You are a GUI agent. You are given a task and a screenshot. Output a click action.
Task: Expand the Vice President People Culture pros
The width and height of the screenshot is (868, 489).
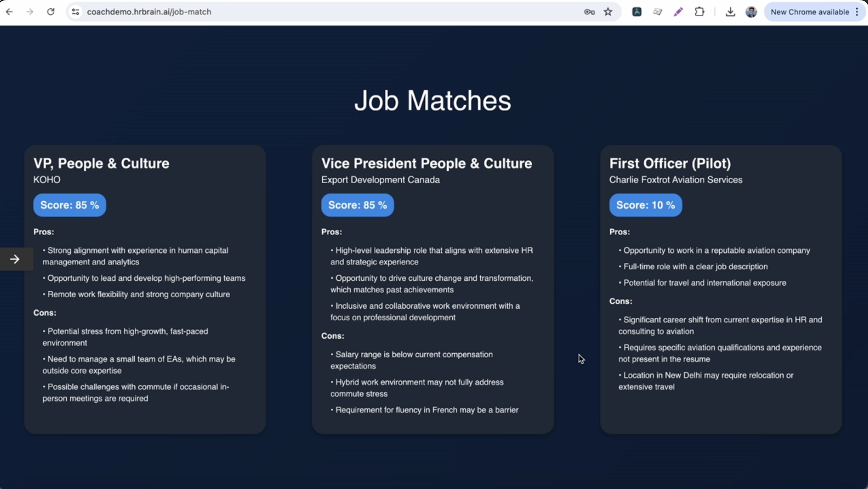pyautogui.click(x=331, y=232)
